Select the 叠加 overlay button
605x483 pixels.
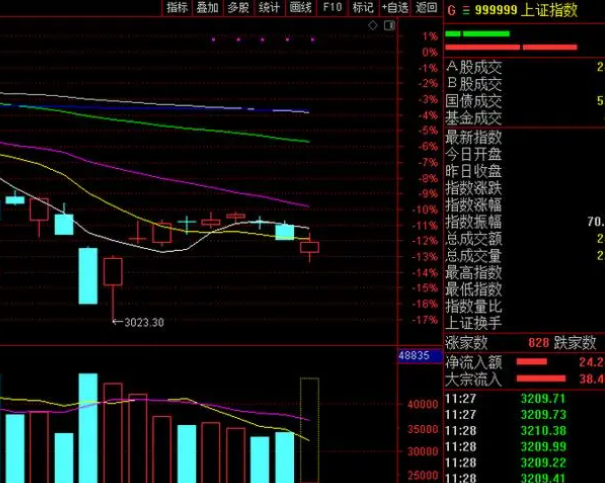[x=207, y=7]
